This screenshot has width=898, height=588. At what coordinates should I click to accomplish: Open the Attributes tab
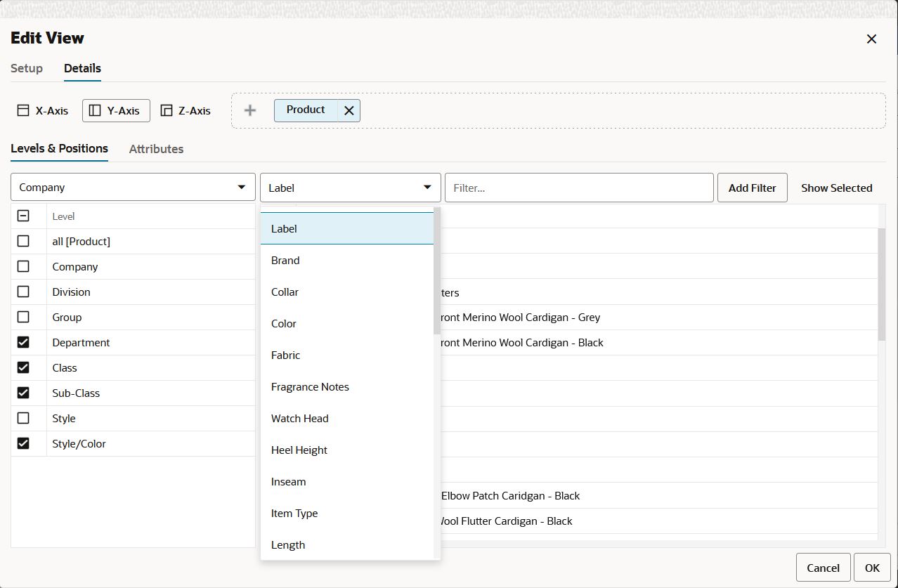(156, 149)
